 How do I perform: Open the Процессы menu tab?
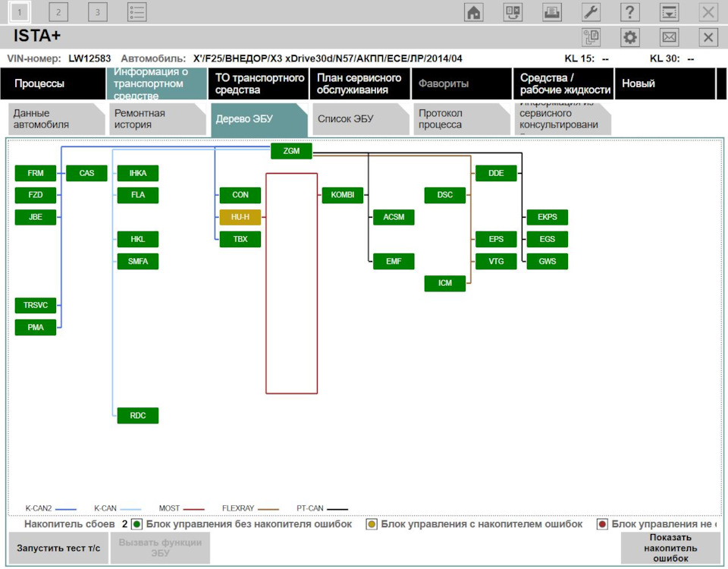click(x=53, y=83)
